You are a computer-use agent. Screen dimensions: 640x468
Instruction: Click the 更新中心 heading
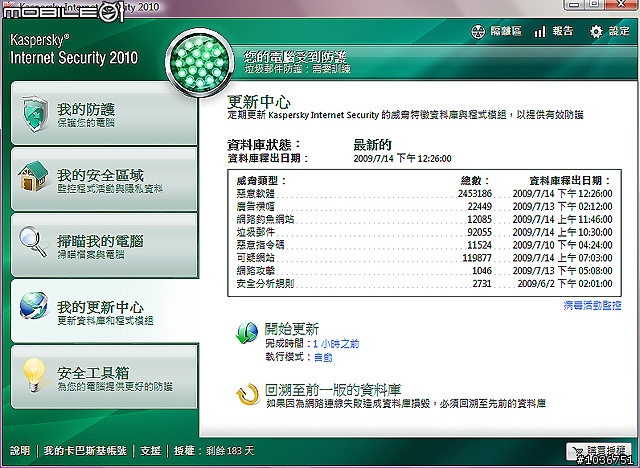tap(259, 102)
